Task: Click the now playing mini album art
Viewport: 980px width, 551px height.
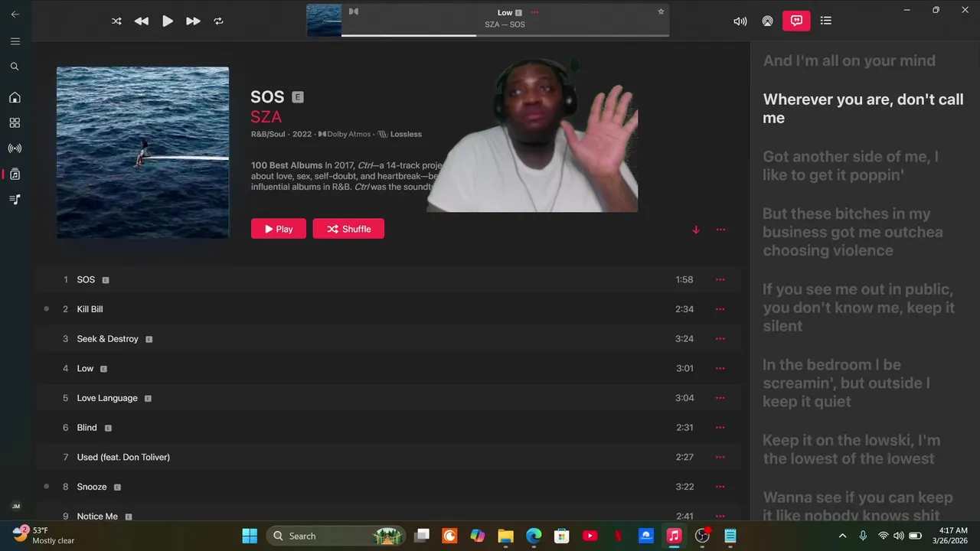Action: tap(324, 21)
